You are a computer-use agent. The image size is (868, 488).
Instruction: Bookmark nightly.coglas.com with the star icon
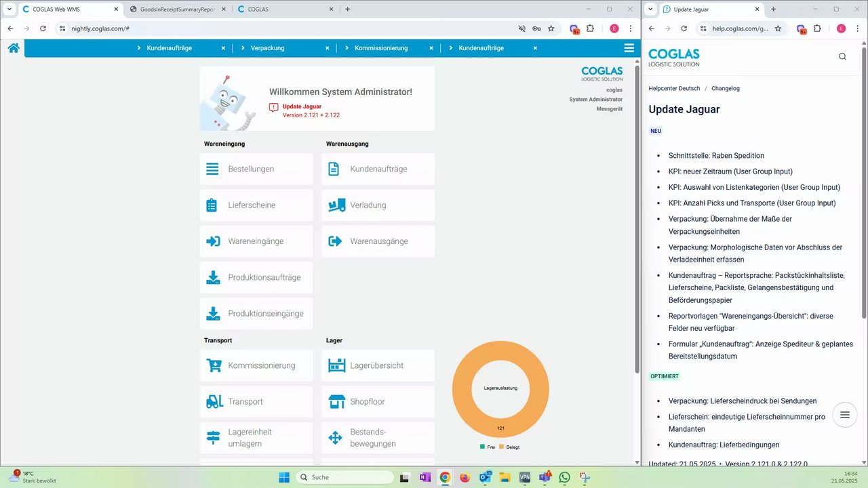pyautogui.click(x=551, y=28)
